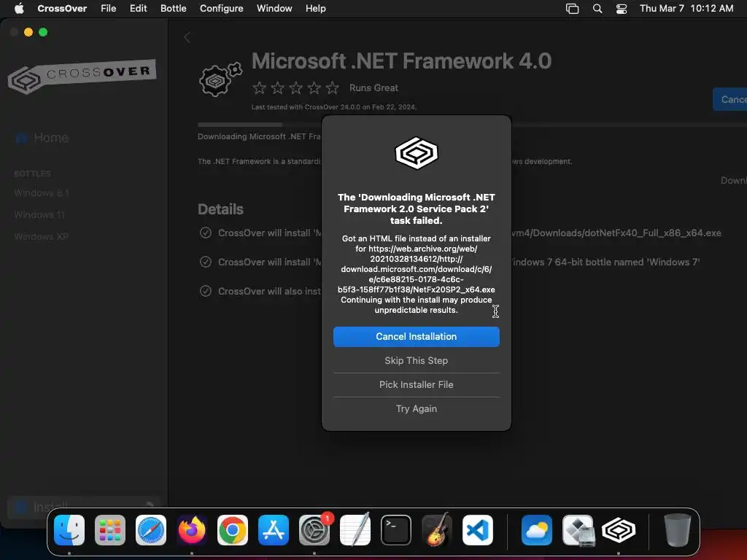Open Finder from the Dock
Screen dimensions: 747x560
point(69,530)
